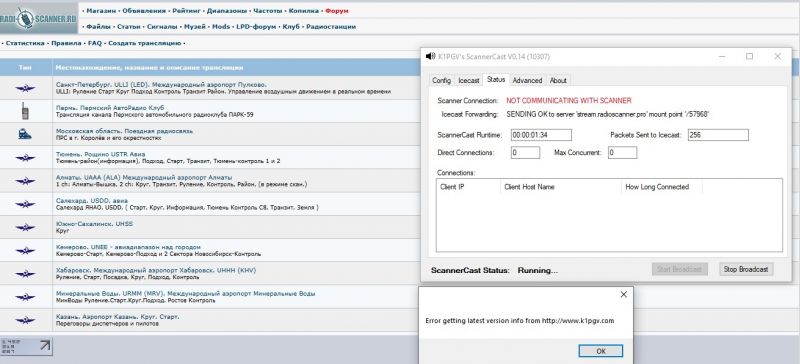Open the Icecast tab in ScannerCast
Screen dimensions: 800x364
468,81
